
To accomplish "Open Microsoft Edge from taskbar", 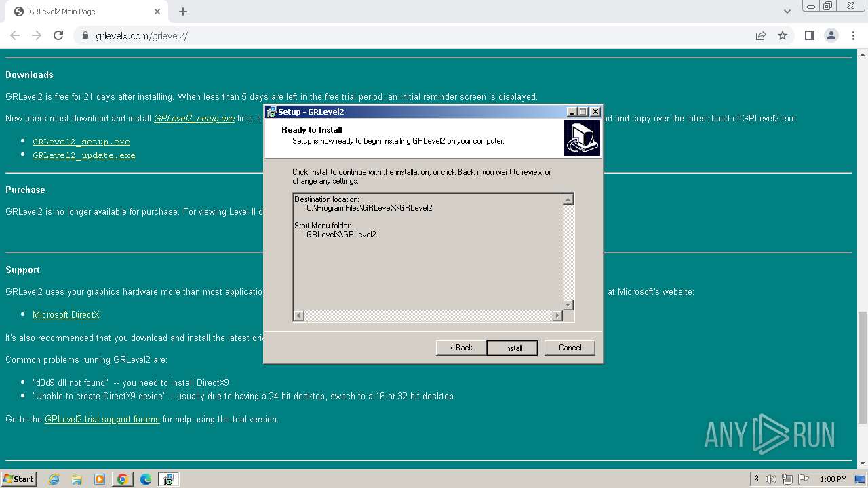I will [146, 479].
